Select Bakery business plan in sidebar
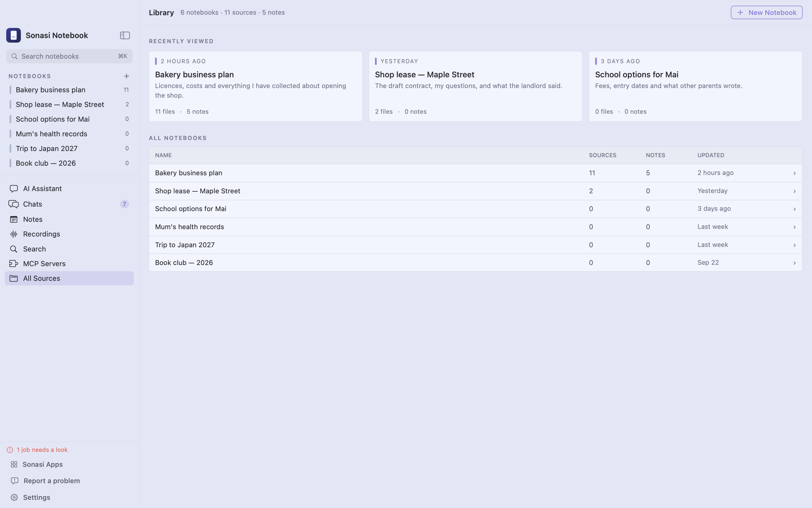Image resolution: width=812 pixels, height=508 pixels. point(69,90)
